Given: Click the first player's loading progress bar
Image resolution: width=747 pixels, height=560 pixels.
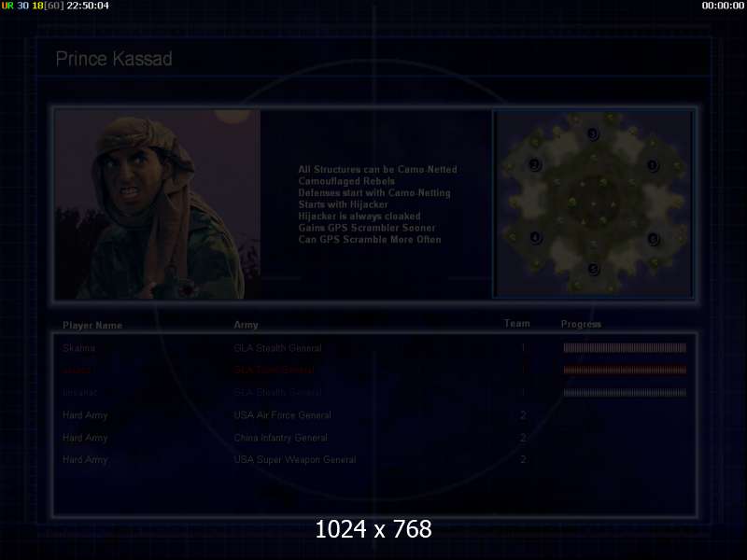Looking at the screenshot, I should click(625, 347).
